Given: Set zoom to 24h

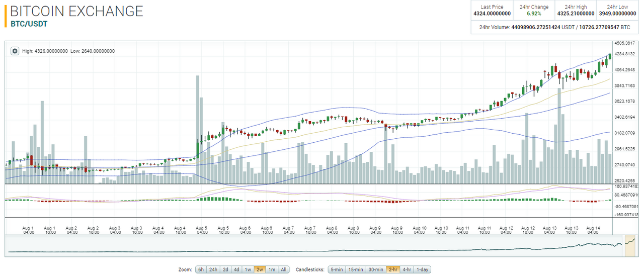Looking at the screenshot, I should click(213, 269).
